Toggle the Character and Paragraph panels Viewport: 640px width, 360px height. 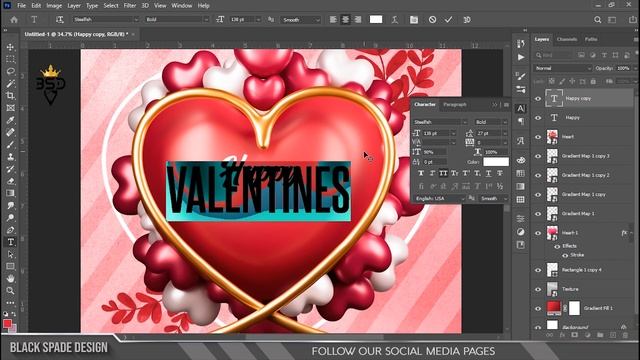414,20
